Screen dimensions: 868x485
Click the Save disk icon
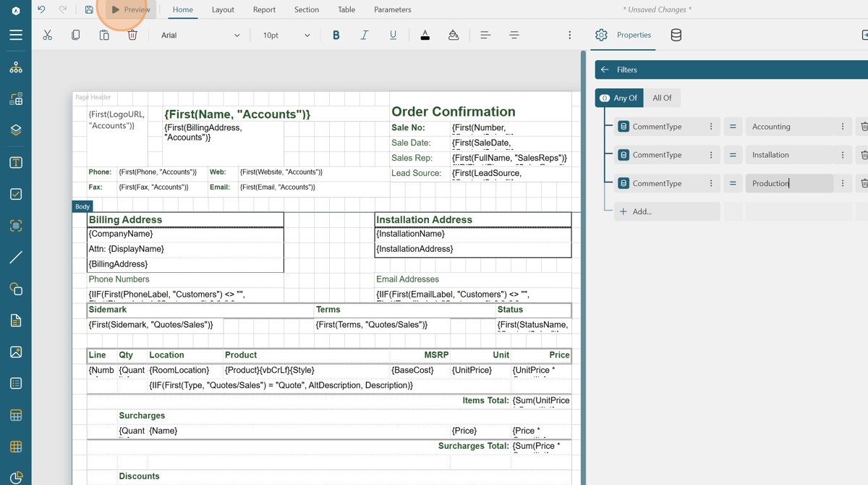pos(89,10)
